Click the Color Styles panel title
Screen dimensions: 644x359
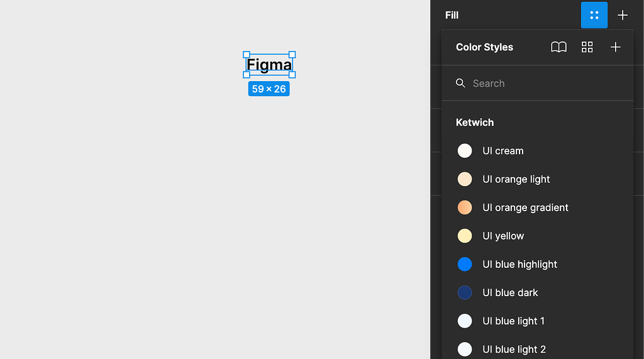tap(484, 47)
